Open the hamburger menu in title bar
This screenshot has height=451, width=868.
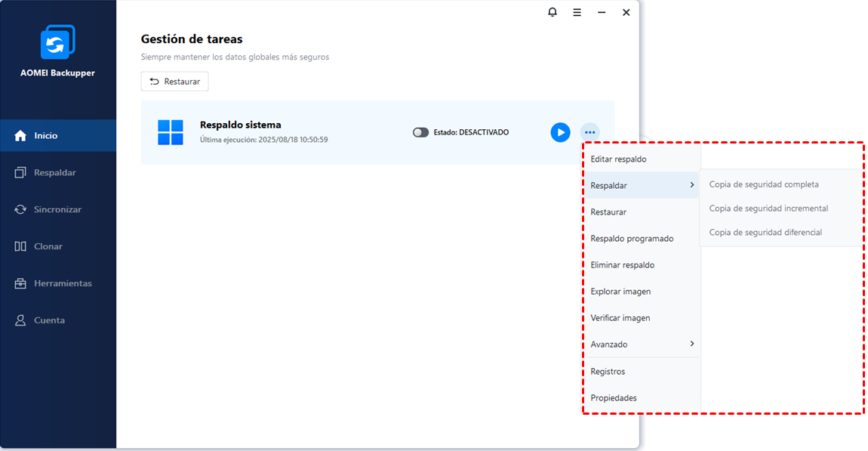click(x=577, y=12)
